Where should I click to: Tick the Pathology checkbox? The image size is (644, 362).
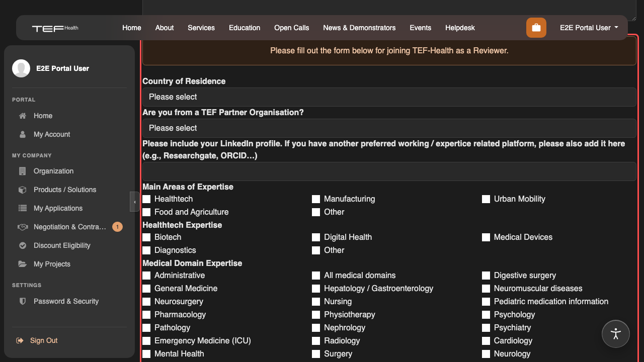146,328
